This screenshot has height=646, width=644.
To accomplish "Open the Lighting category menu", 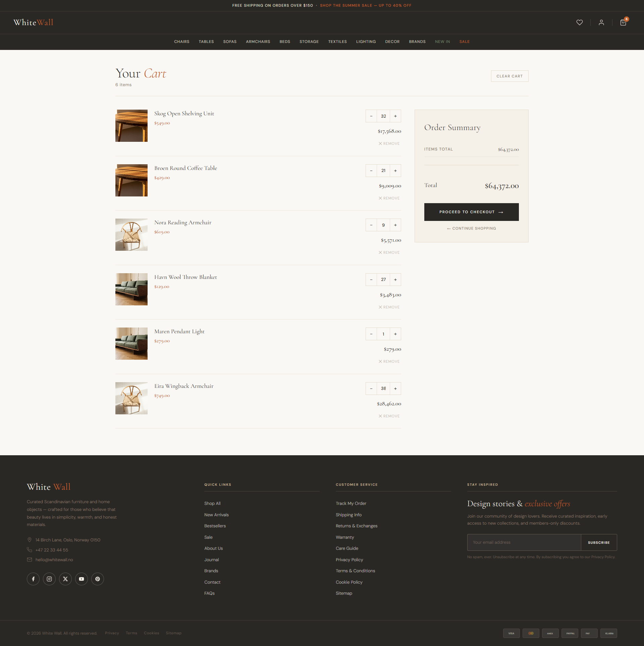I will tap(366, 42).
